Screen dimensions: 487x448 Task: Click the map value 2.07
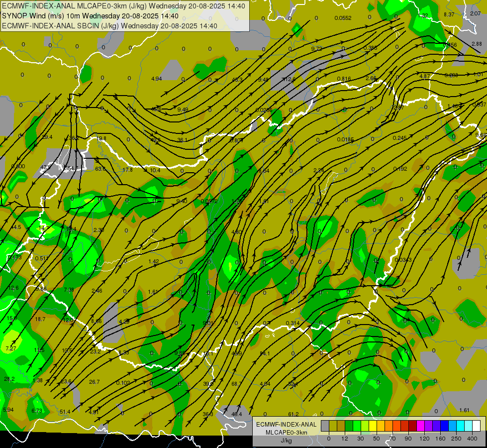point(475,13)
